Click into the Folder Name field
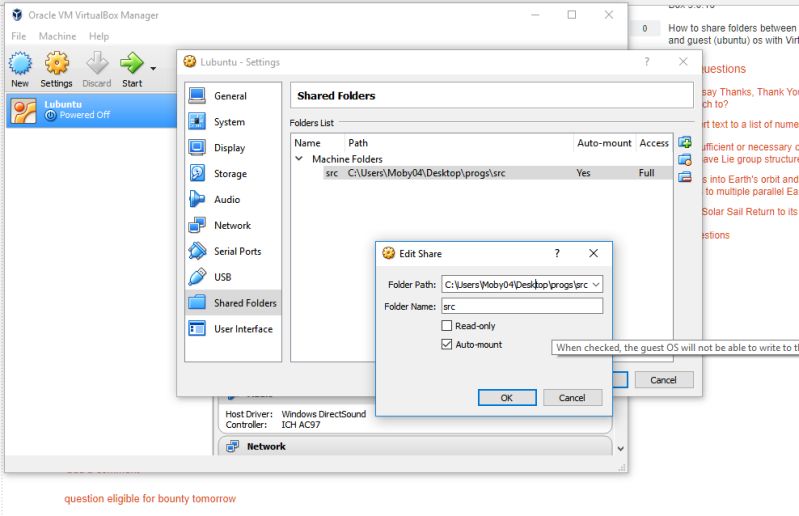The width and height of the screenshot is (799, 516). [522, 306]
